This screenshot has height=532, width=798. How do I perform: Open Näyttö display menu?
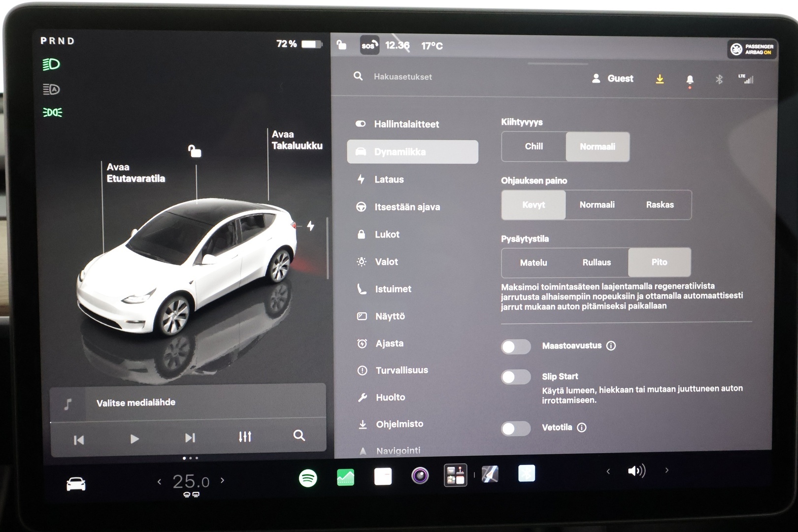pyautogui.click(x=413, y=316)
